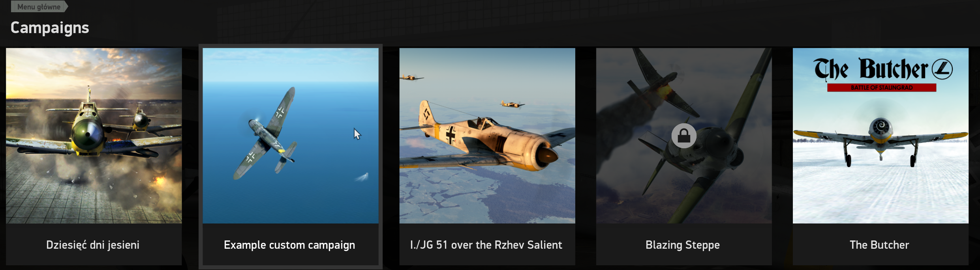Click the Blazing Steppe campaign name
Viewport: 980px width, 270px height.
tap(683, 245)
